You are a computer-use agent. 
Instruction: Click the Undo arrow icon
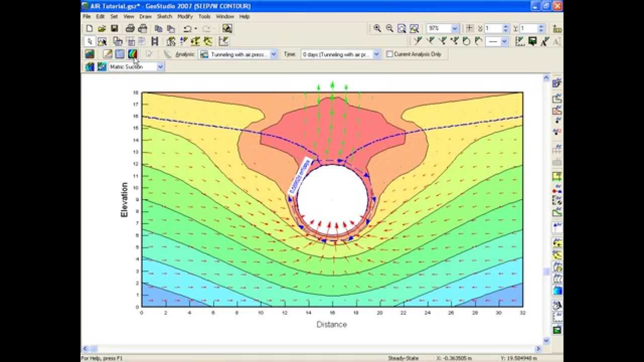pyautogui.click(x=187, y=29)
